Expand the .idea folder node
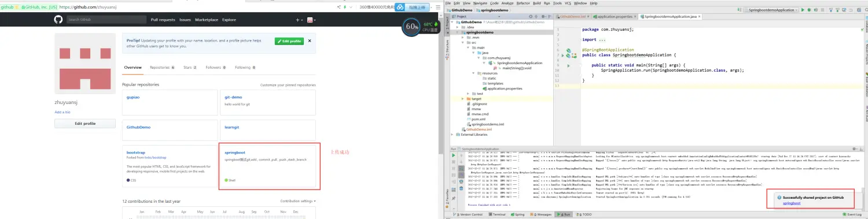The height and width of the screenshot is (219, 868). (457, 27)
